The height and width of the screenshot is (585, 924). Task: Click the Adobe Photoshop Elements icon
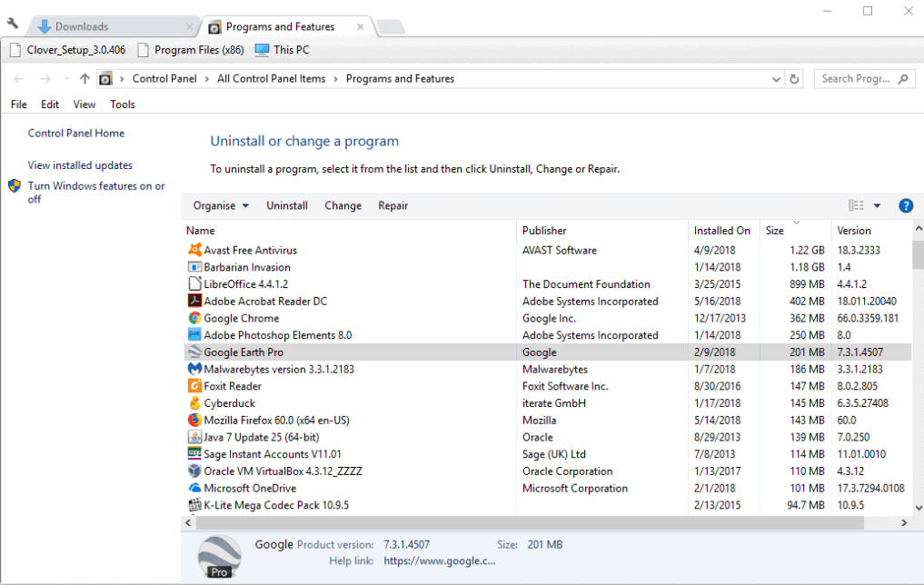click(x=194, y=334)
